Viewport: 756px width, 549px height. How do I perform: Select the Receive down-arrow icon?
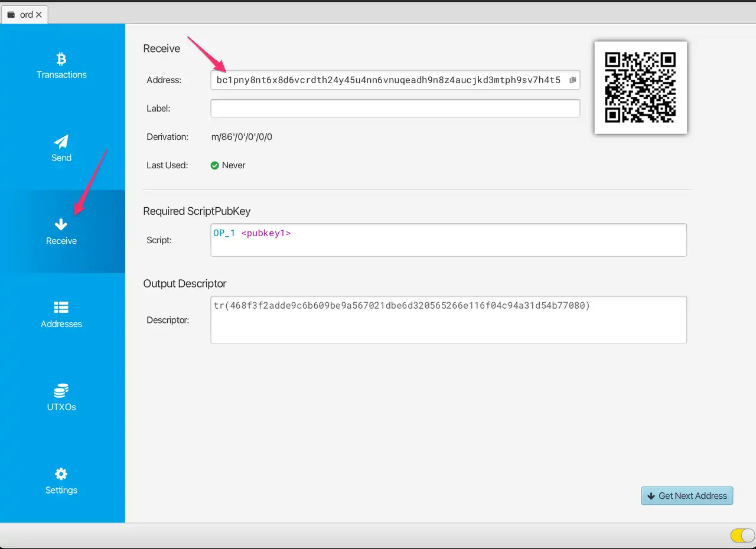(x=61, y=224)
